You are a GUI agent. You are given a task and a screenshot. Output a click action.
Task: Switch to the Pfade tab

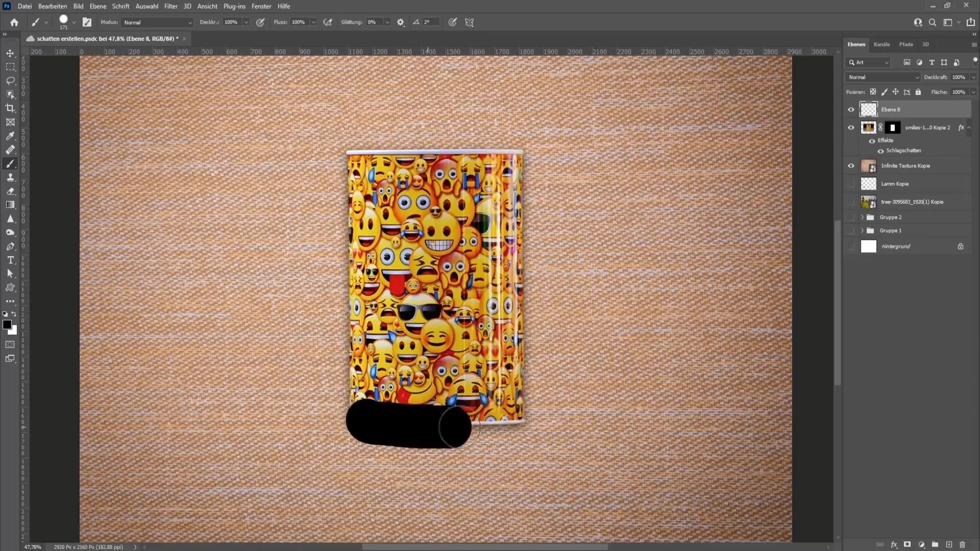(906, 44)
